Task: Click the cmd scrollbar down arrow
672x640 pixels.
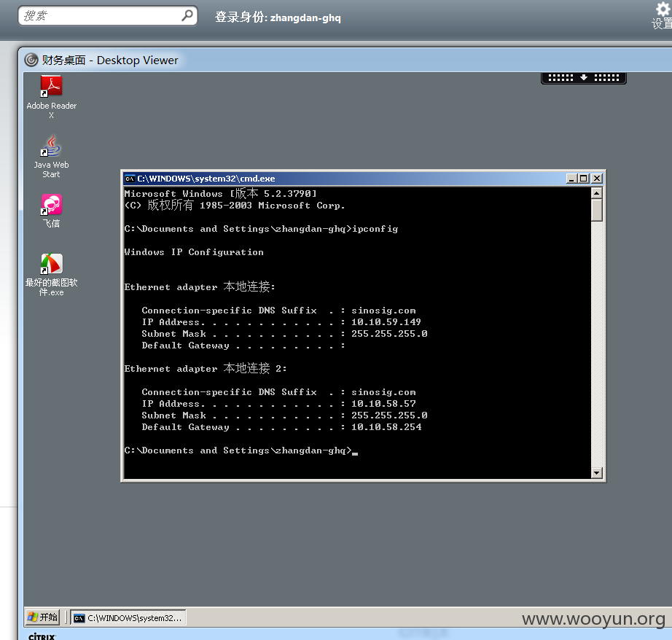Action: point(597,473)
